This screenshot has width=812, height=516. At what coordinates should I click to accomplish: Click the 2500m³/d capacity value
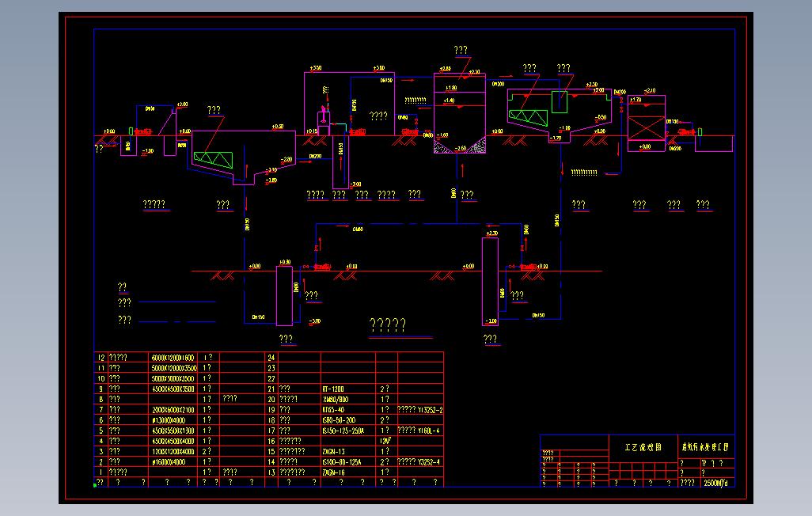715,483
